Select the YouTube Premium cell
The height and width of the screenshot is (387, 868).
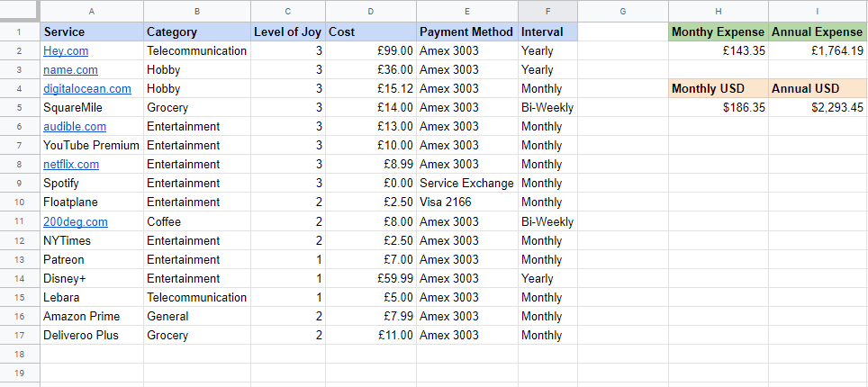(x=91, y=145)
